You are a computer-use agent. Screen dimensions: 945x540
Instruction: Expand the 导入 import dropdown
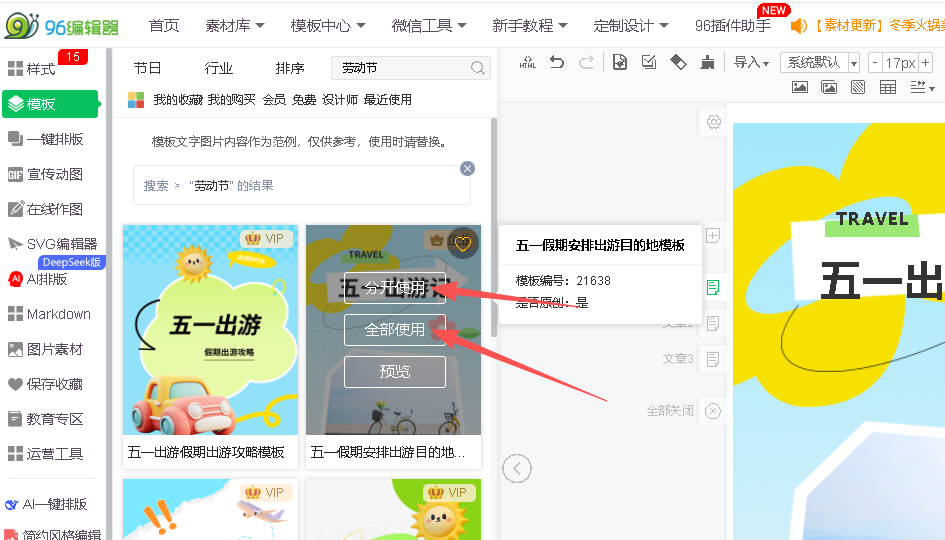(751, 63)
